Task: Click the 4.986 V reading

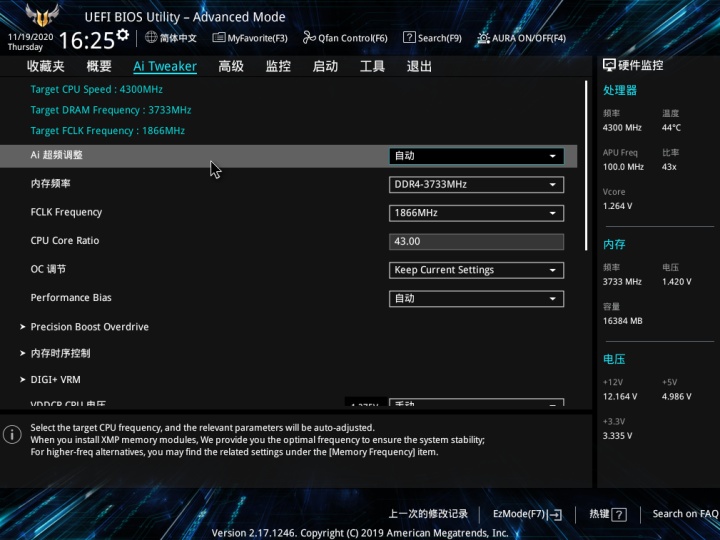Action: 676,397
